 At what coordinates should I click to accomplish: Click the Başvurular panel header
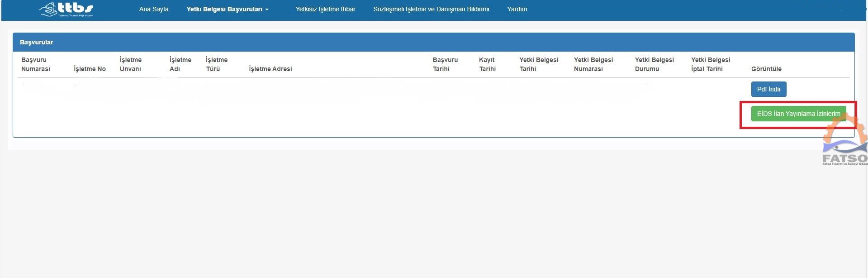pos(37,42)
